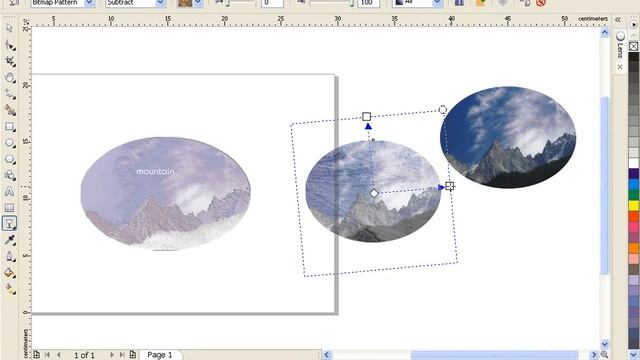
Task: Open the bitmap pattern picker dropdown
Action: (198, 3)
